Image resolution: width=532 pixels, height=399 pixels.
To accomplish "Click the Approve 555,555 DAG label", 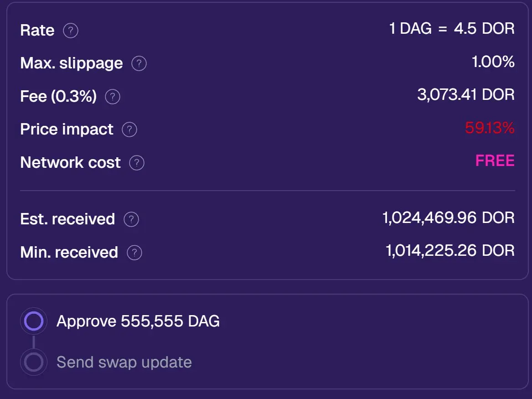I will click(x=138, y=321).
